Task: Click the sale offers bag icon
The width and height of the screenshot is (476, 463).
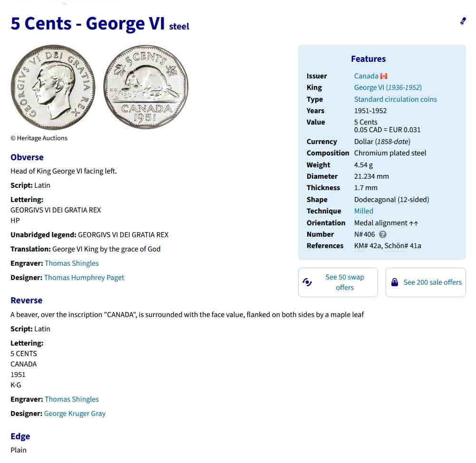Action: click(x=395, y=282)
